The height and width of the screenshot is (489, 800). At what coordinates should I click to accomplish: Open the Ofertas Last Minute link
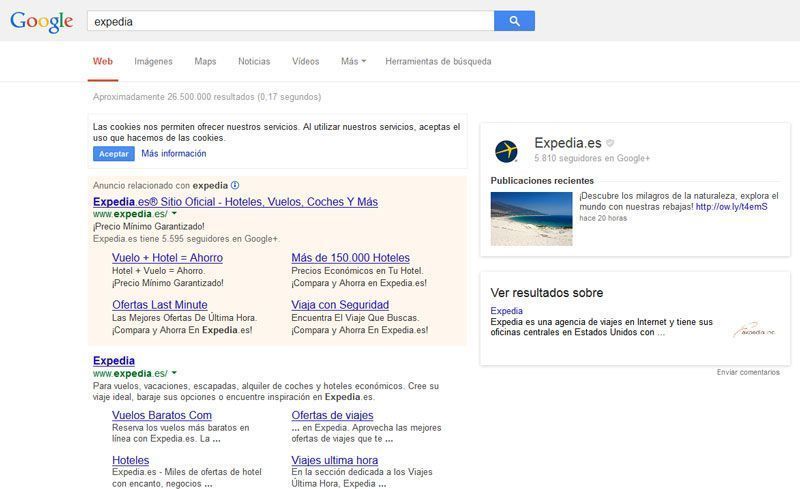point(160,305)
